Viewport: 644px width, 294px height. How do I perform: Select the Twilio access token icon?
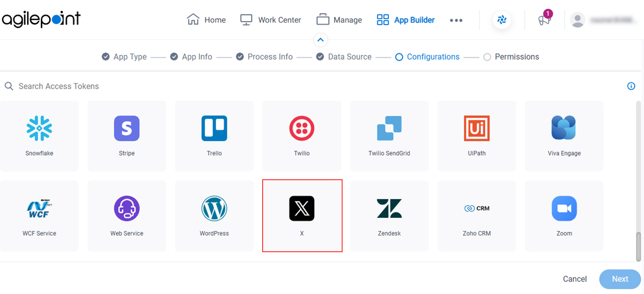302,128
